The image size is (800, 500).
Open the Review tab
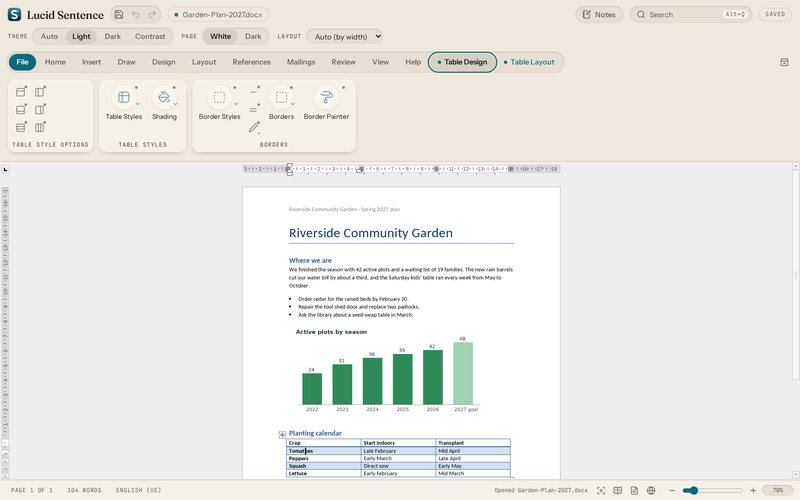pyautogui.click(x=343, y=62)
